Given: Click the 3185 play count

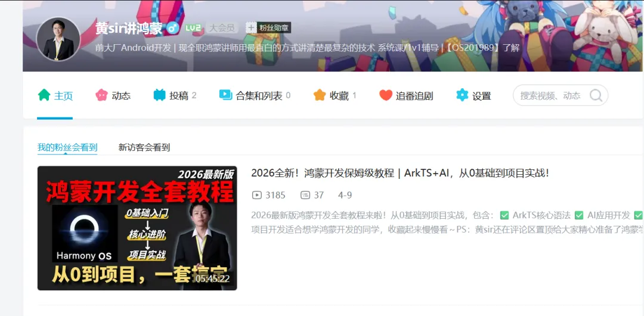Looking at the screenshot, I should 275,195.
